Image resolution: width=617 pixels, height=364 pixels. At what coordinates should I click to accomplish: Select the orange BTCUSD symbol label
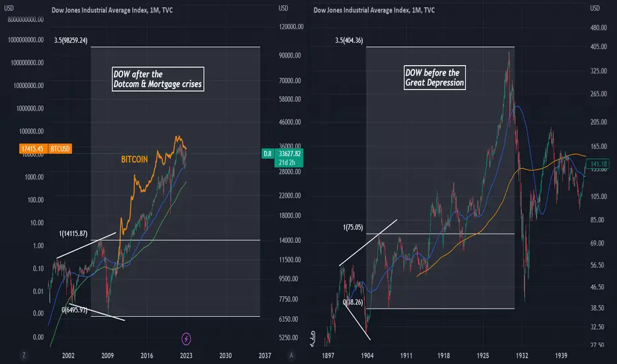(60, 149)
